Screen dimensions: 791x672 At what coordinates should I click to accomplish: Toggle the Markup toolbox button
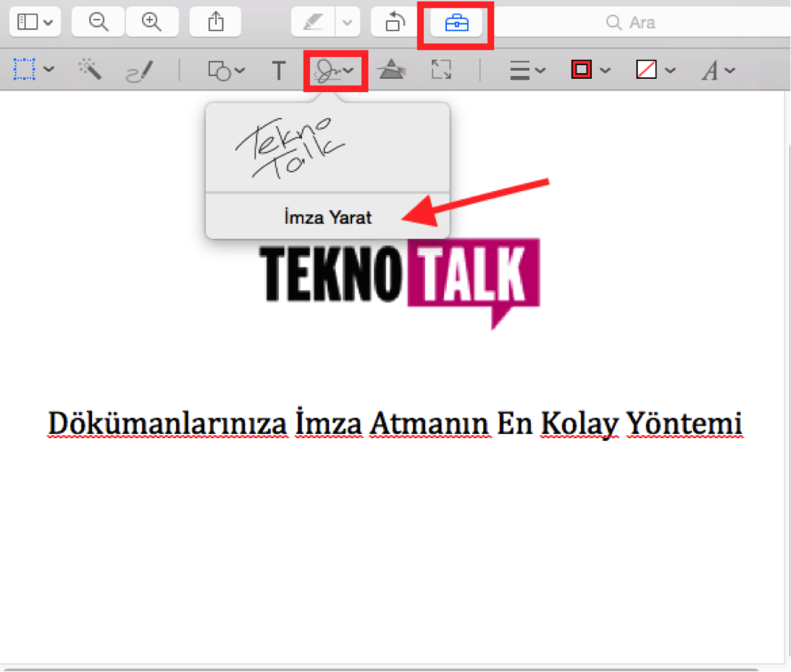point(456,23)
